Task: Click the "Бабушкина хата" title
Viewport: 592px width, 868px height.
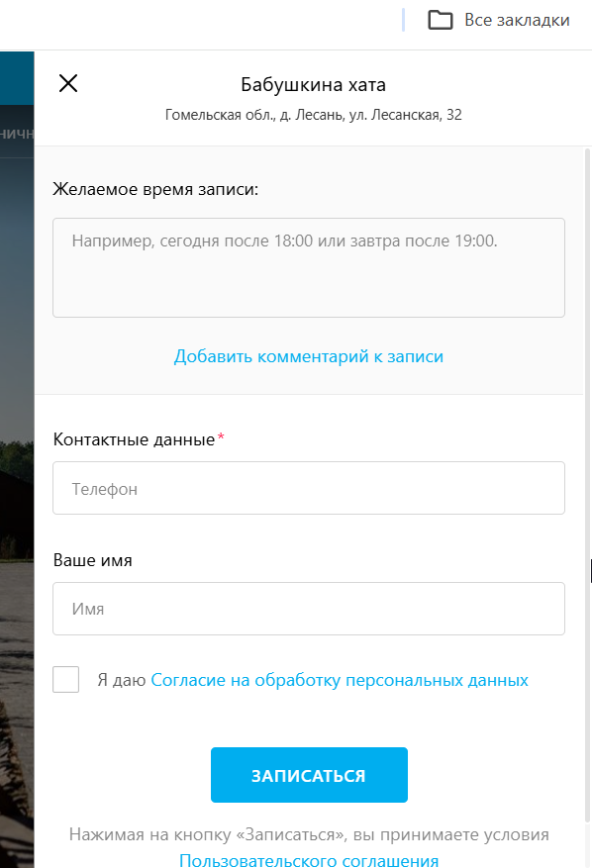Action: pos(313,85)
